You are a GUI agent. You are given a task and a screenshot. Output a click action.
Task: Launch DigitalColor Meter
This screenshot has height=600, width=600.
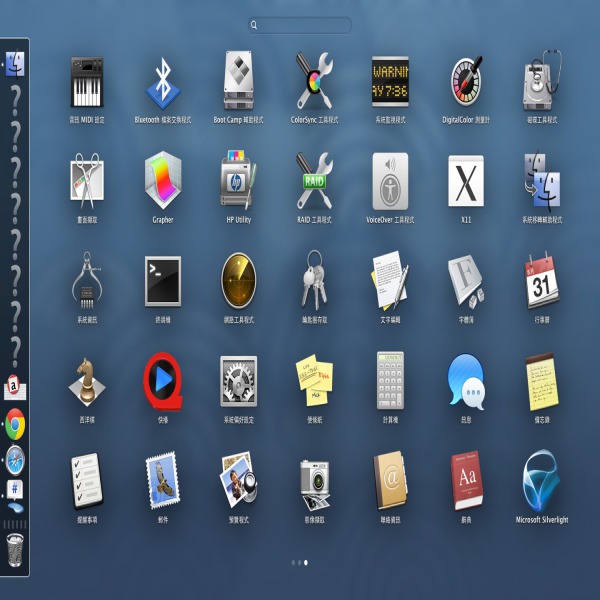click(466, 81)
